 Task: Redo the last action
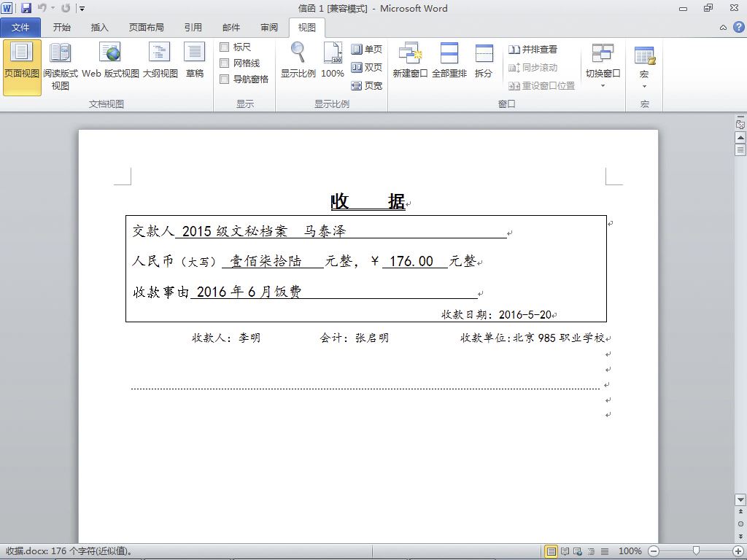coord(66,8)
